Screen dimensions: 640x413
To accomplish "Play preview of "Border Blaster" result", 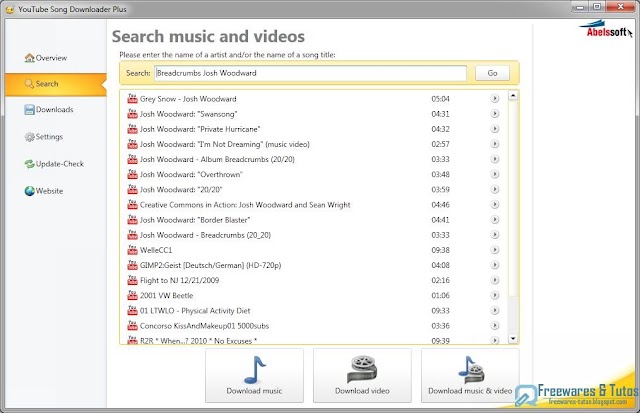I will [495, 220].
